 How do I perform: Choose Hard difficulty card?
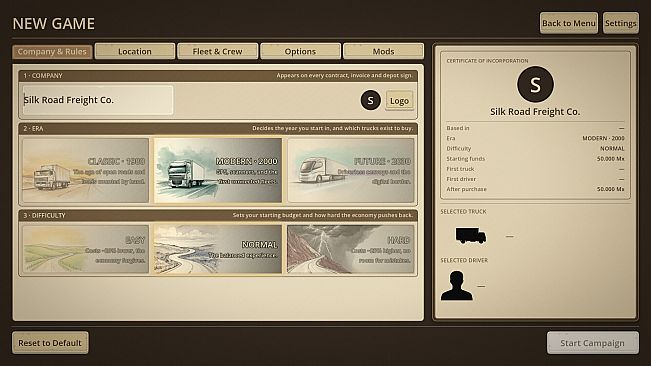(351, 249)
